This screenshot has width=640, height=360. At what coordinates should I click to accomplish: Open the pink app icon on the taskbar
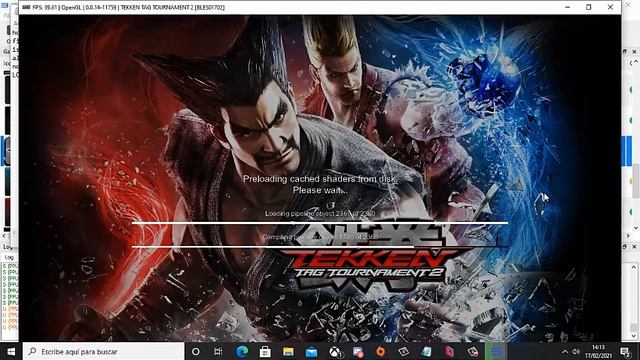449,351
